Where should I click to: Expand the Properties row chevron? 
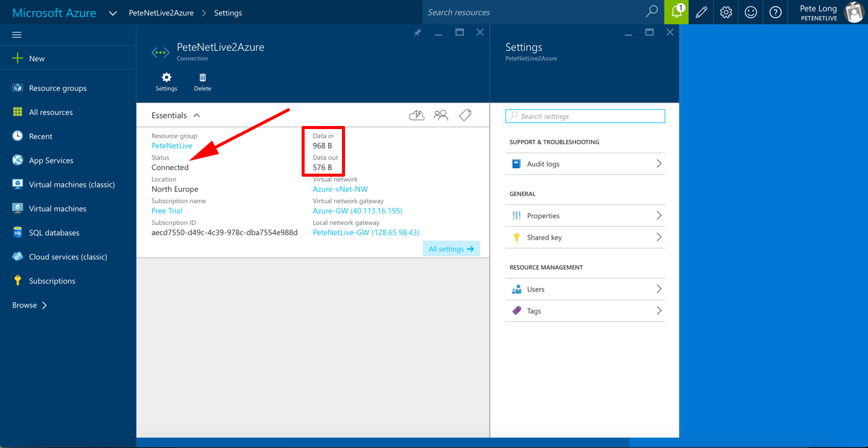click(659, 216)
